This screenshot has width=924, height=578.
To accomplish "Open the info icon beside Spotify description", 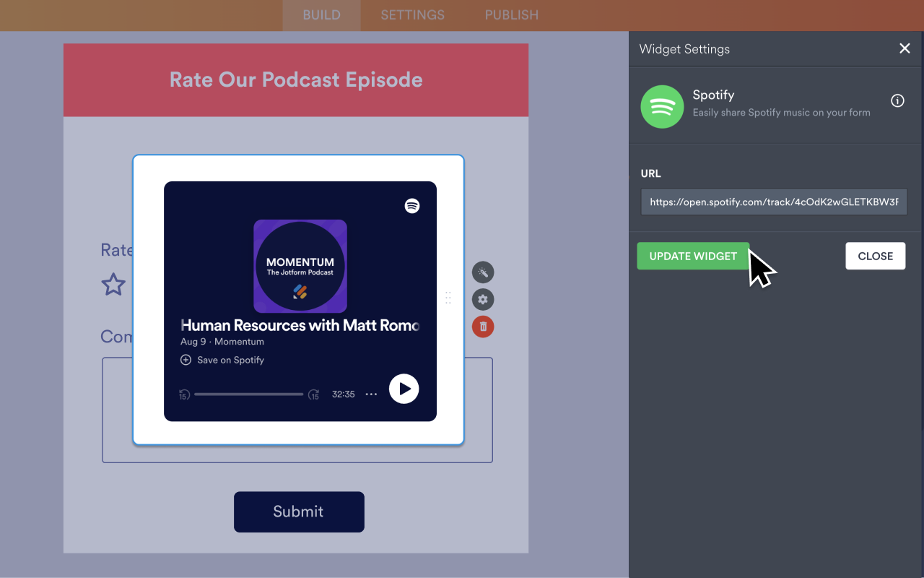I will [897, 101].
